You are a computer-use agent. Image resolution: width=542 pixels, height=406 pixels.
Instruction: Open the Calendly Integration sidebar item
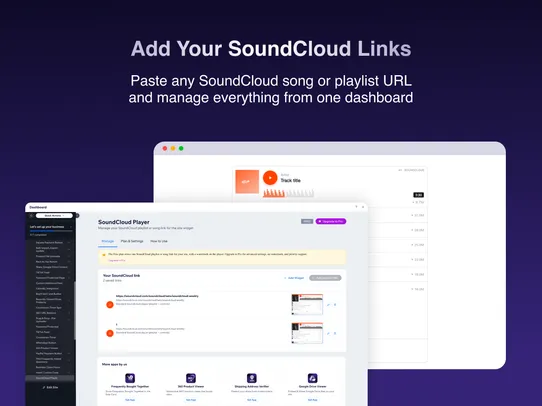tap(47, 289)
